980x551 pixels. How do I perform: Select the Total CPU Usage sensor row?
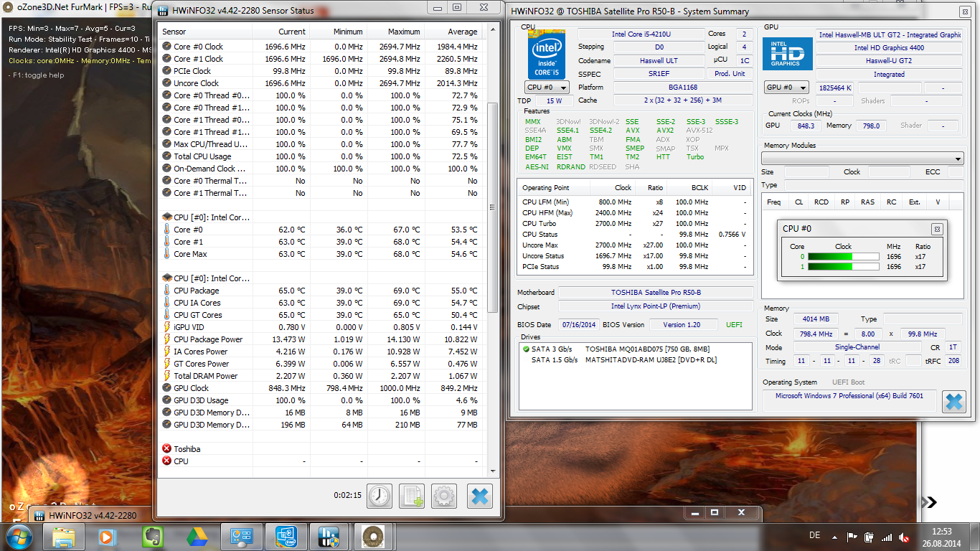[320, 156]
